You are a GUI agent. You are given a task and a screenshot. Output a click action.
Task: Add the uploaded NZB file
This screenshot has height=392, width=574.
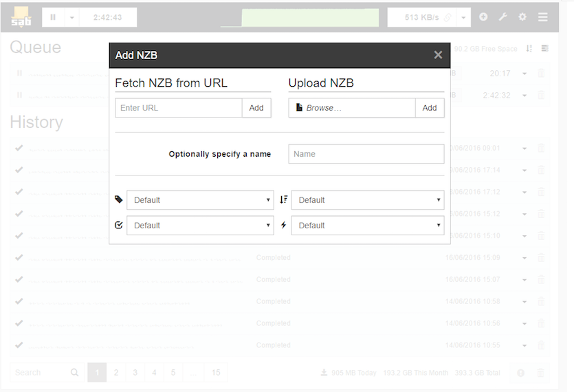tap(430, 108)
